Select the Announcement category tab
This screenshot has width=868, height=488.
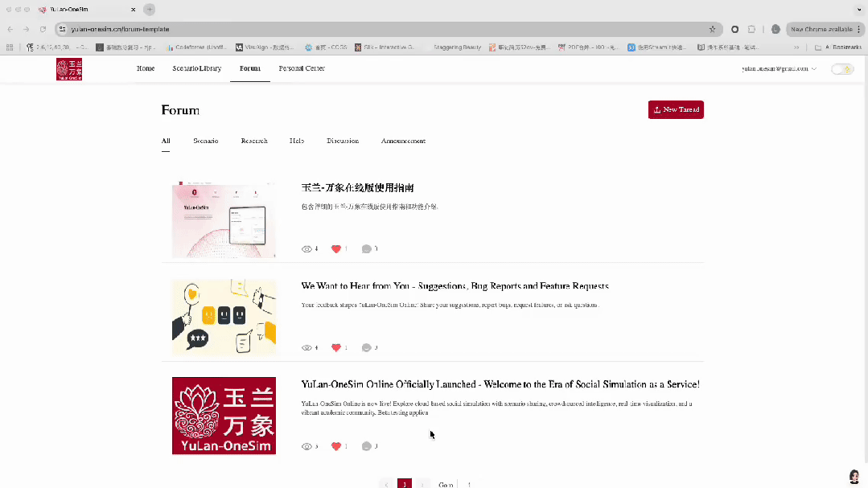click(x=403, y=141)
